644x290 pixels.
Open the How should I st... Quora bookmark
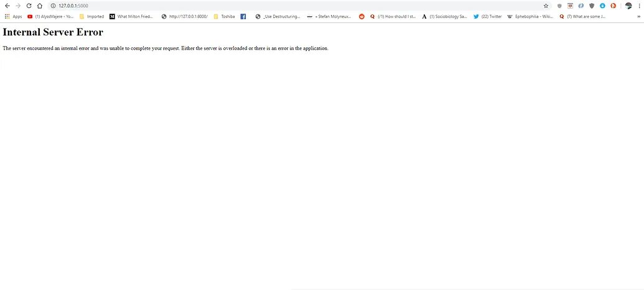[393, 17]
